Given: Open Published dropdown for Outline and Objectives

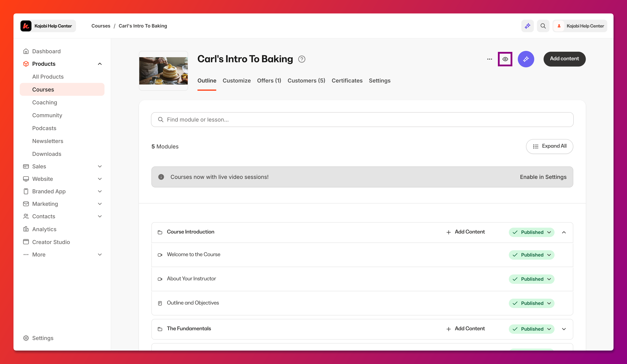Looking at the screenshot, I should tap(531, 303).
